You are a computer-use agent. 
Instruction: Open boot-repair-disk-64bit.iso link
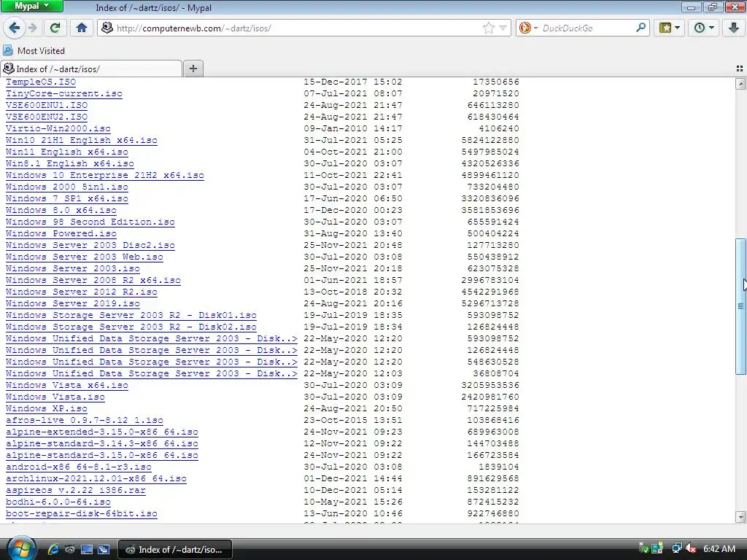82,514
